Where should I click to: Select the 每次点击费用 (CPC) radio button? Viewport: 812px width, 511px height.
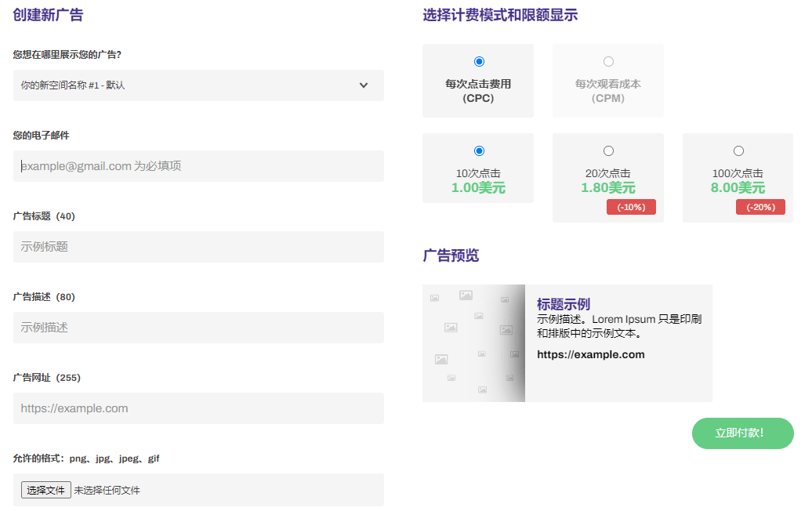coord(479,62)
